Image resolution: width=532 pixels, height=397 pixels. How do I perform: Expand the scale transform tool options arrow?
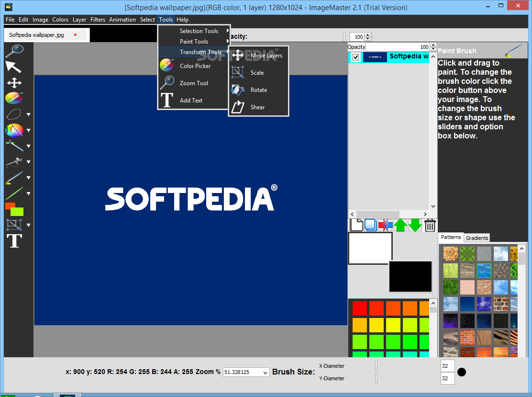click(29, 225)
